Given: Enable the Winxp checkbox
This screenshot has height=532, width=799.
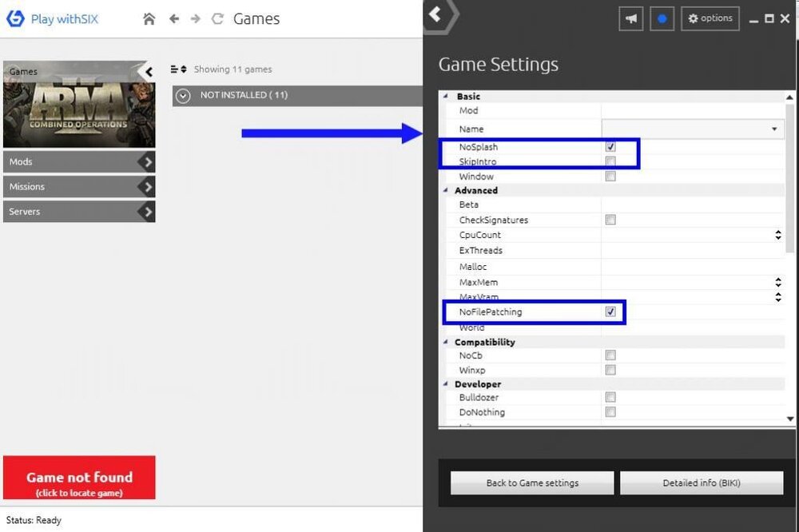Looking at the screenshot, I should 610,370.
